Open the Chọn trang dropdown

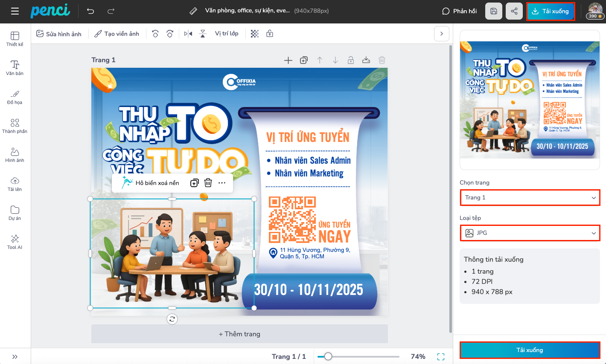530,198
